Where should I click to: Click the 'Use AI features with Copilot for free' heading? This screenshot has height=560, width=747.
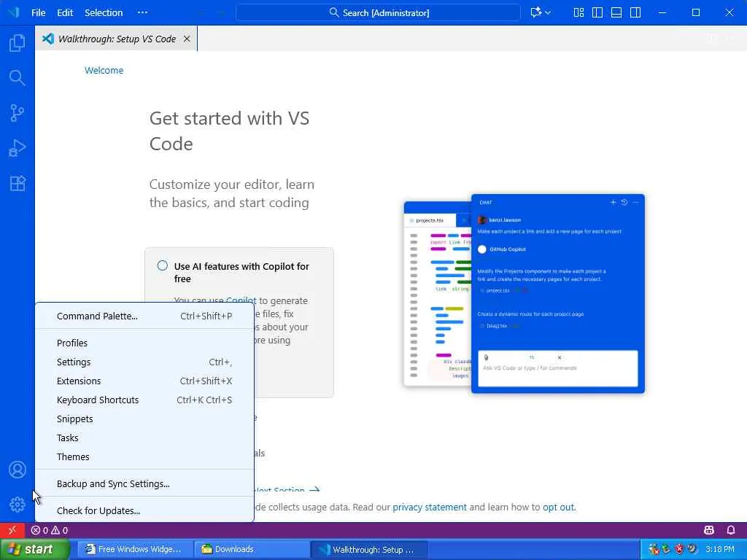point(241,273)
